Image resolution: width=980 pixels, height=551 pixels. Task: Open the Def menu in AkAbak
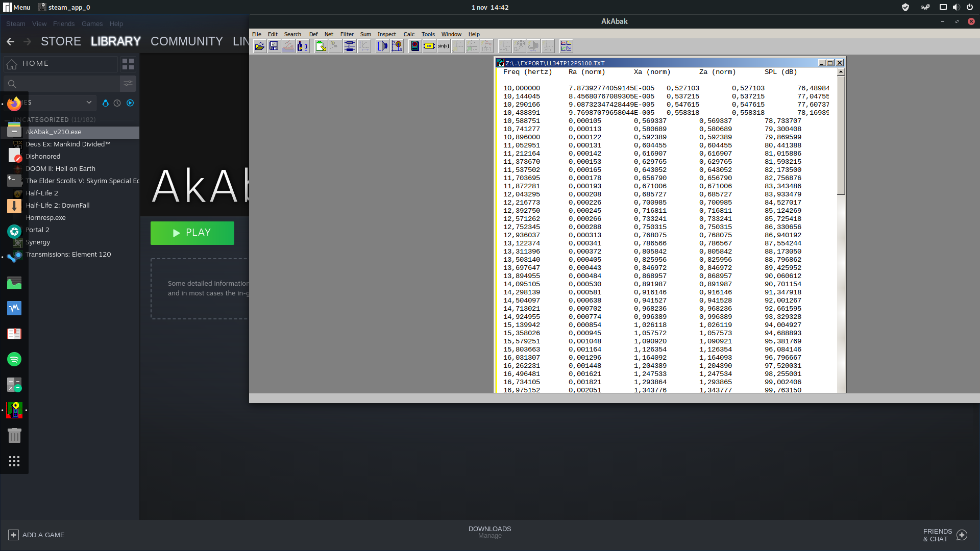click(313, 35)
